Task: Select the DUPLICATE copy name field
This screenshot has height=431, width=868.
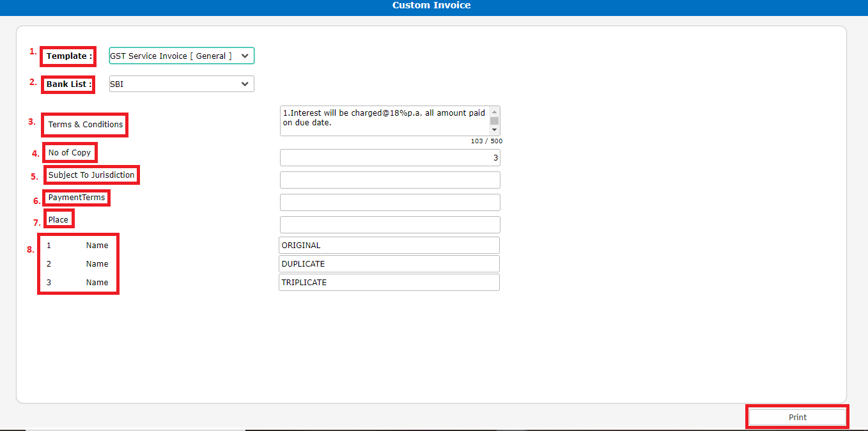Action: [x=389, y=263]
